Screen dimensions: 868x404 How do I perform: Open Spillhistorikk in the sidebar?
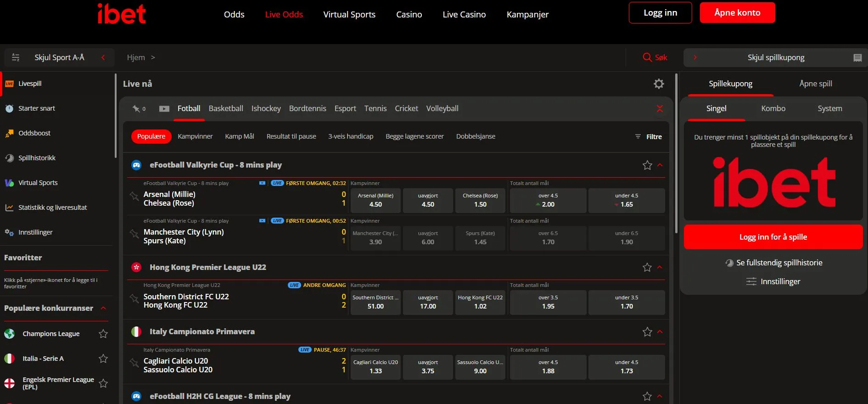37,158
